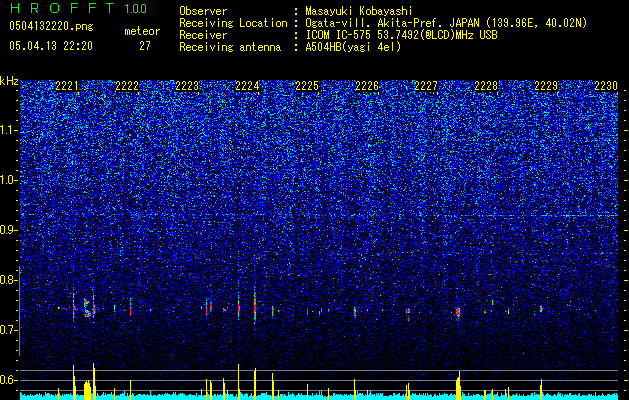Viewport: 629px width, 400px height.
Task: Click the 2230 time marker
Action: click(606, 86)
